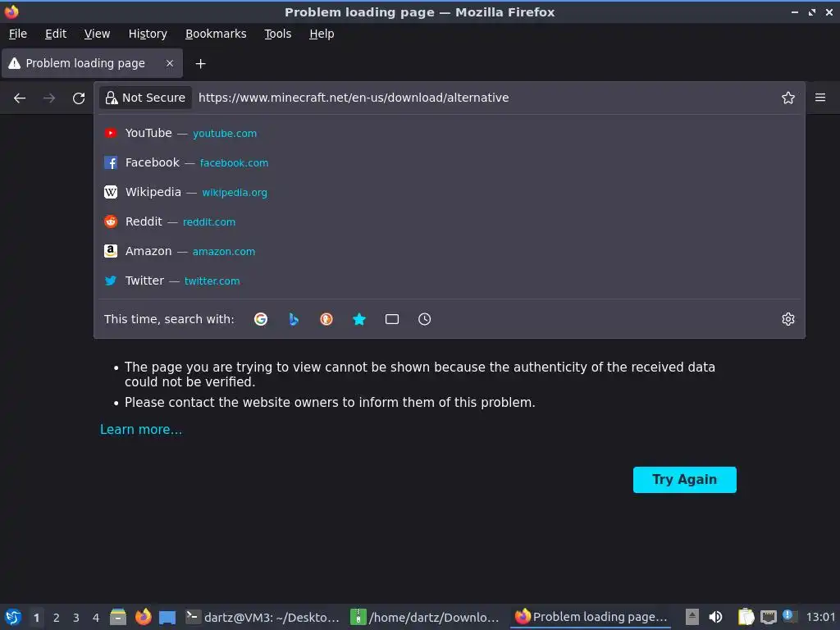
Task: Launch Firefox from taskbar quick launcher
Action: 143,617
